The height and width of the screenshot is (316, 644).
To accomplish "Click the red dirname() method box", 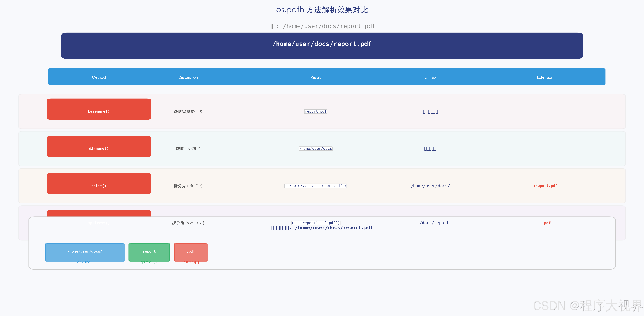I will coord(99,146).
